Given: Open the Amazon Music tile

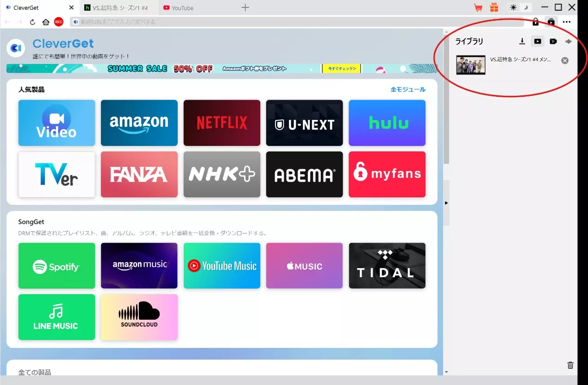Looking at the screenshot, I should 139,265.
